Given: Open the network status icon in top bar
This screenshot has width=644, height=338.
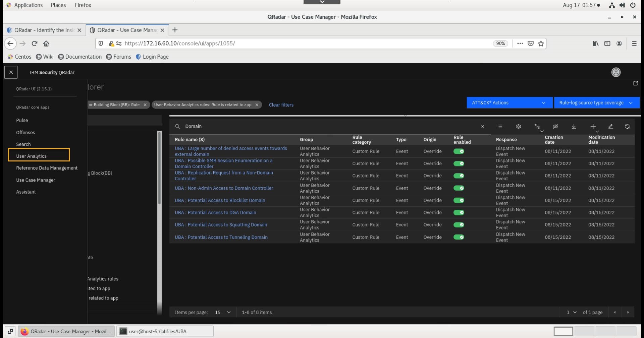Looking at the screenshot, I should tap(612, 5).
